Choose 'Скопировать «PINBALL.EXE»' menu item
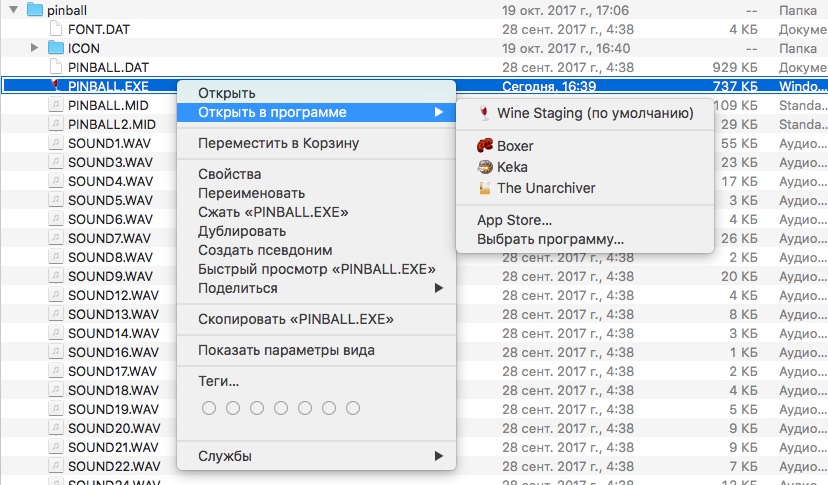The height and width of the screenshot is (485, 828). (316, 319)
